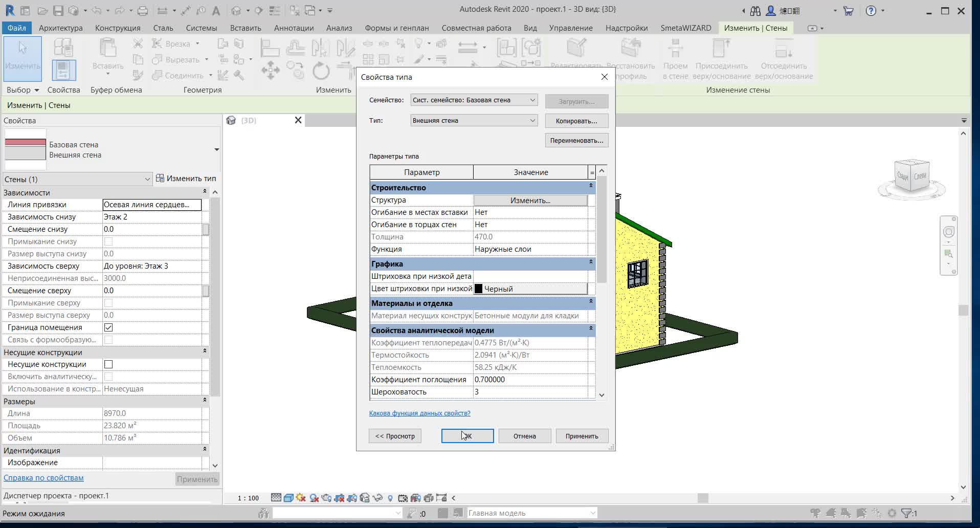980x528 pixels.
Task: Click the Move tool icon
Action: 271,70
